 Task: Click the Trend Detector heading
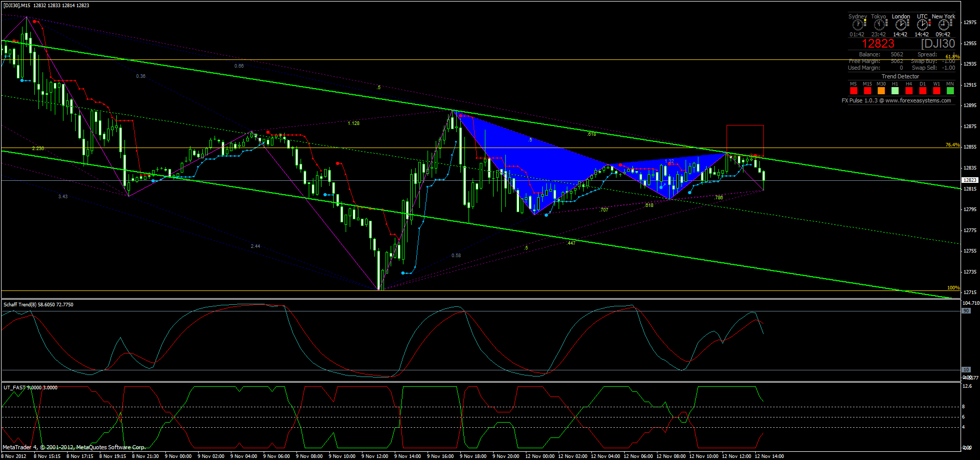[900, 76]
